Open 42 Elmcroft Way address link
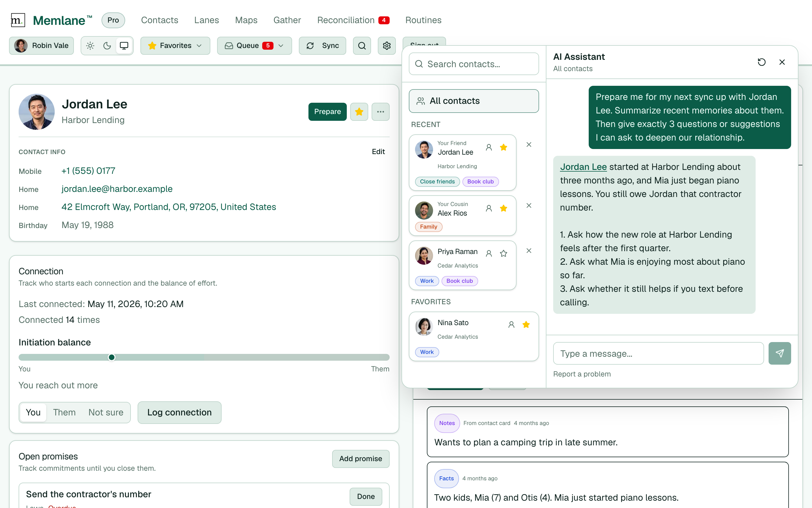This screenshot has width=812, height=508. pyautogui.click(x=168, y=207)
